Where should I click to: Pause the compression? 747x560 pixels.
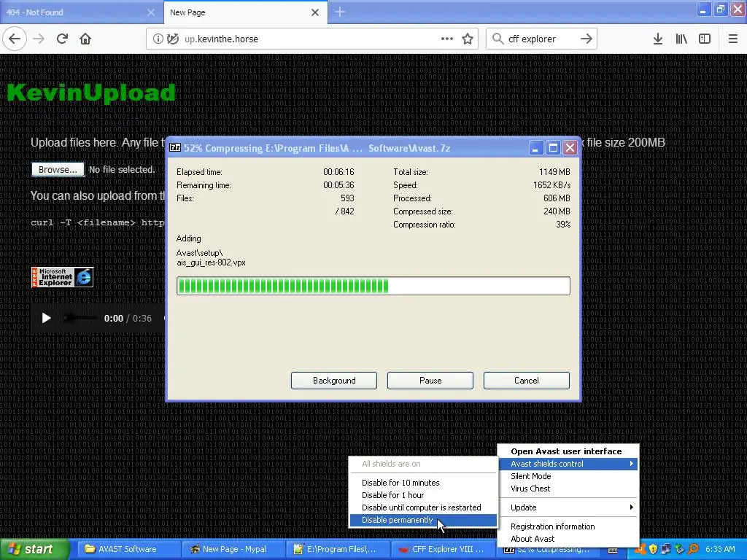430,381
